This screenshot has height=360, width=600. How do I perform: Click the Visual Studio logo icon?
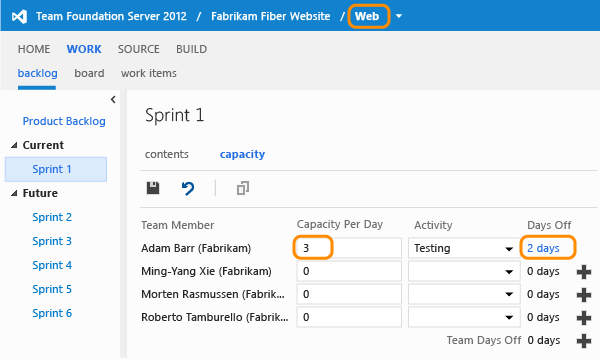19,16
